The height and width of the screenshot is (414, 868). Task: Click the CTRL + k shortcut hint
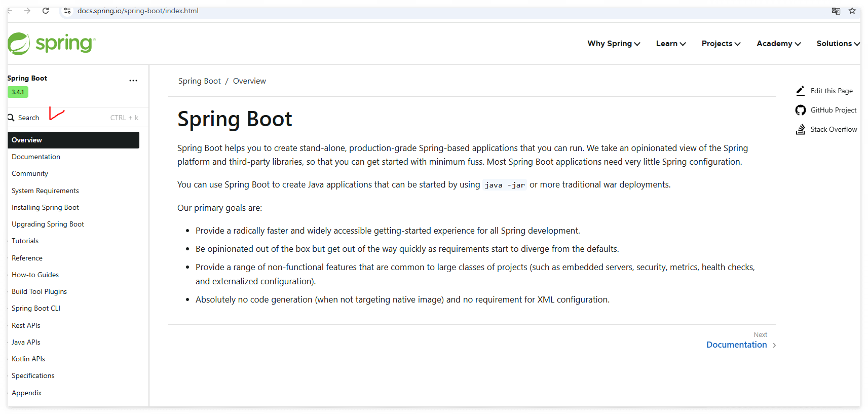point(124,118)
